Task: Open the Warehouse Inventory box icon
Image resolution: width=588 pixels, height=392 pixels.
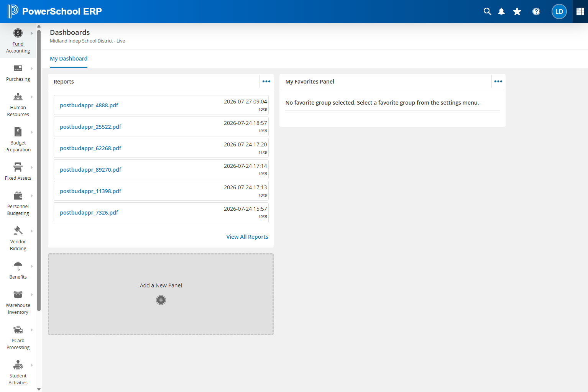Action: 18,294
